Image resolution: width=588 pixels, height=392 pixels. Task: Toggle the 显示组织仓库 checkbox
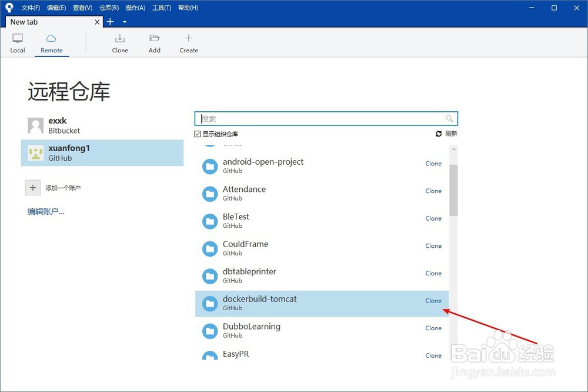(198, 134)
